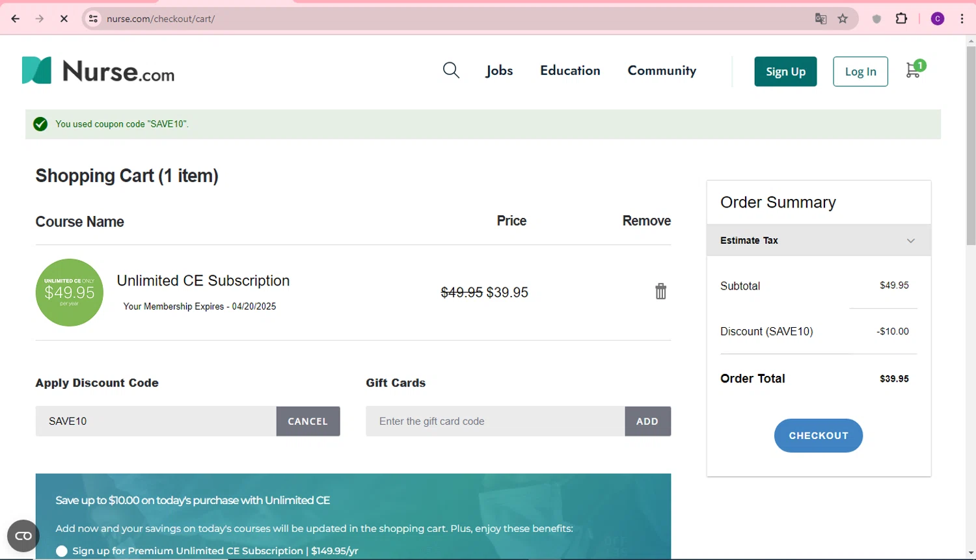Click the Unlimited CE $49.95 badge
976x560 pixels.
[x=70, y=293]
